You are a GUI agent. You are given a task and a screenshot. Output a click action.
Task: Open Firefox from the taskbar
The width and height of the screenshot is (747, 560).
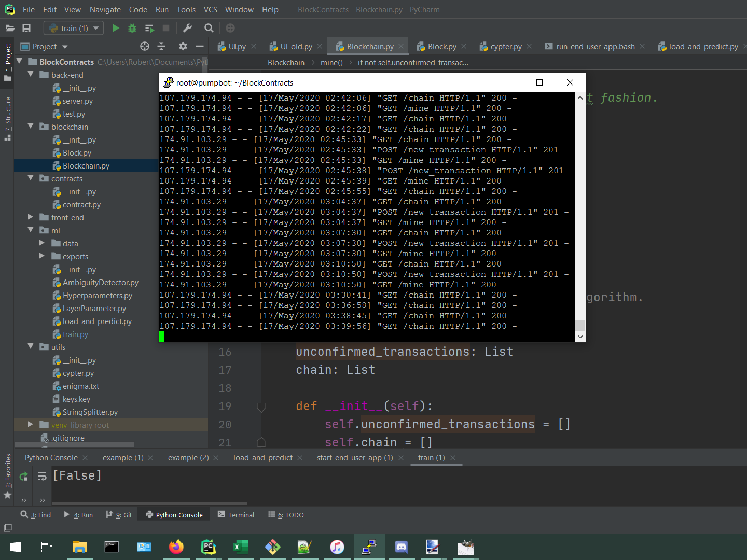(176, 547)
